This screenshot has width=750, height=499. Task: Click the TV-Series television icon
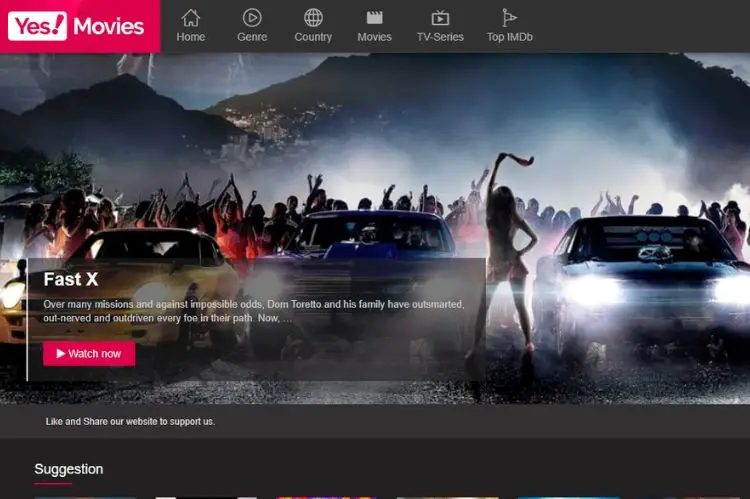click(x=440, y=18)
